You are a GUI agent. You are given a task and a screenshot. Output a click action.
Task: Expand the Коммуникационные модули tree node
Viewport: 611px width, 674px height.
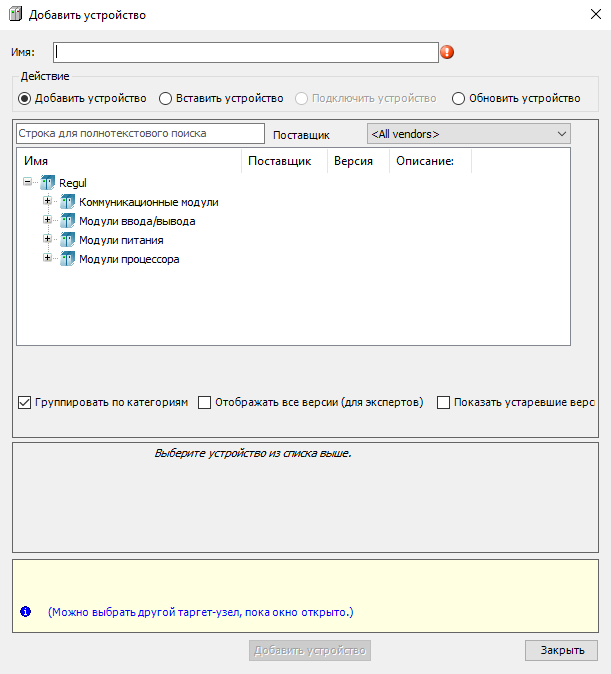coord(47,202)
